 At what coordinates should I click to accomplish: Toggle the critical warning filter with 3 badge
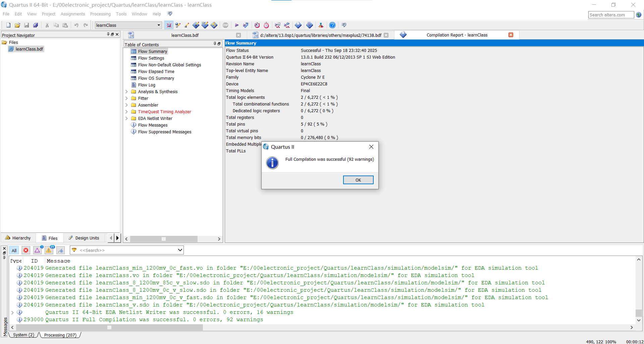click(38, 250)
